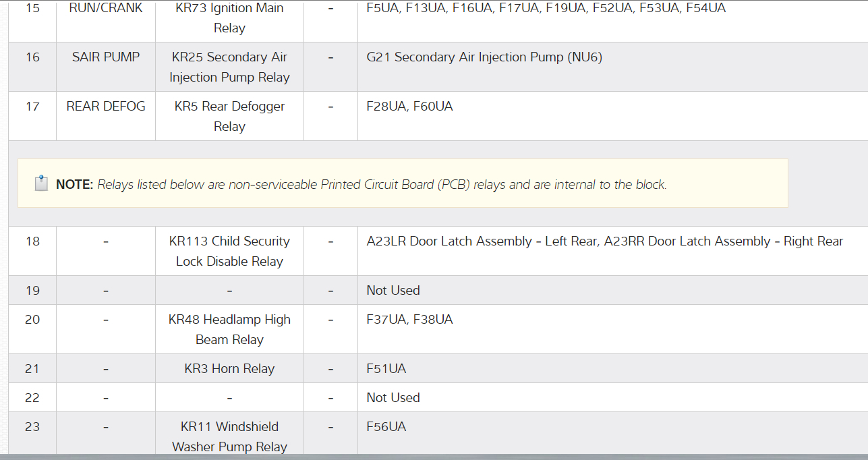Select KR11 Windshield Washer Pump Relay

pos(229,436)
